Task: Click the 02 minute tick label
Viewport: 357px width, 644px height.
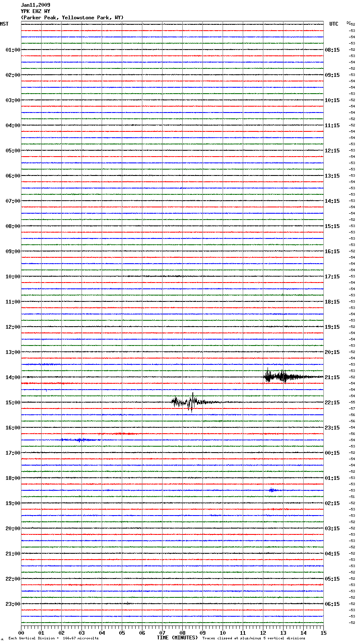Action: (x=61, y=633)
